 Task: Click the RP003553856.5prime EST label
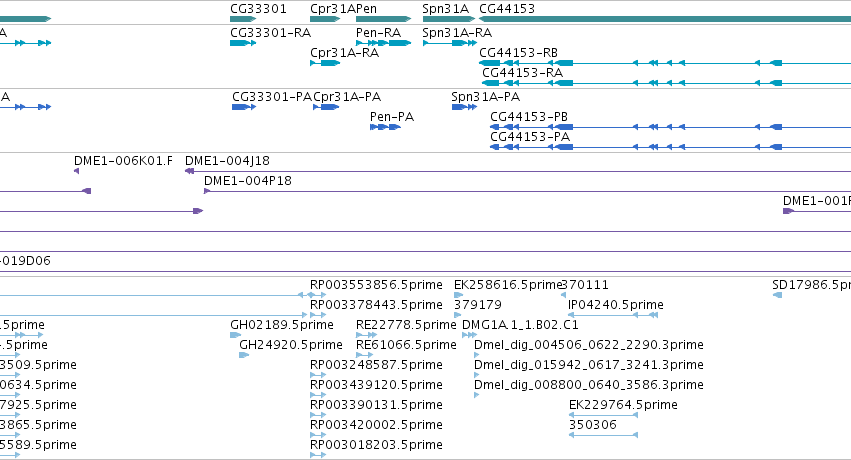click(376, 285)
